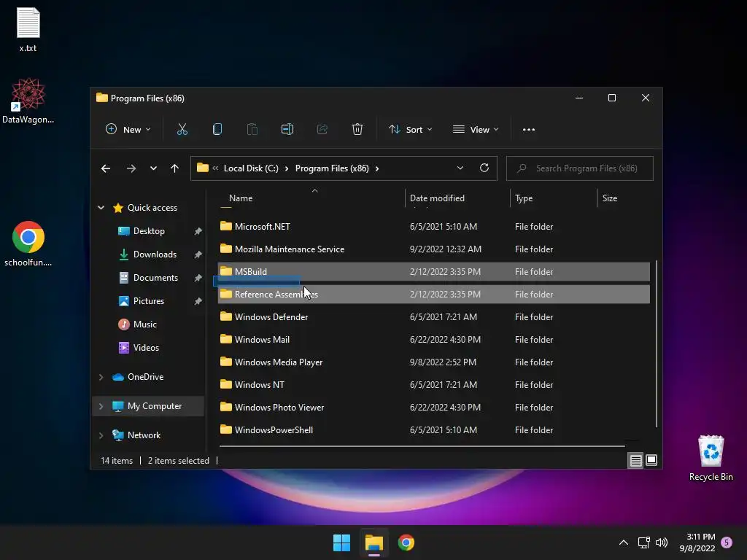Refresh the Program Files (x86) folder

coord(484,168)
